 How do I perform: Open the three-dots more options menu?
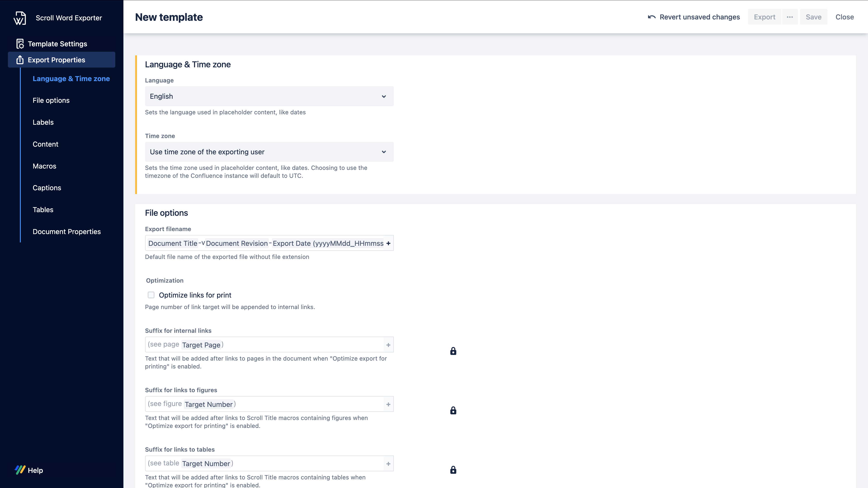790,17
